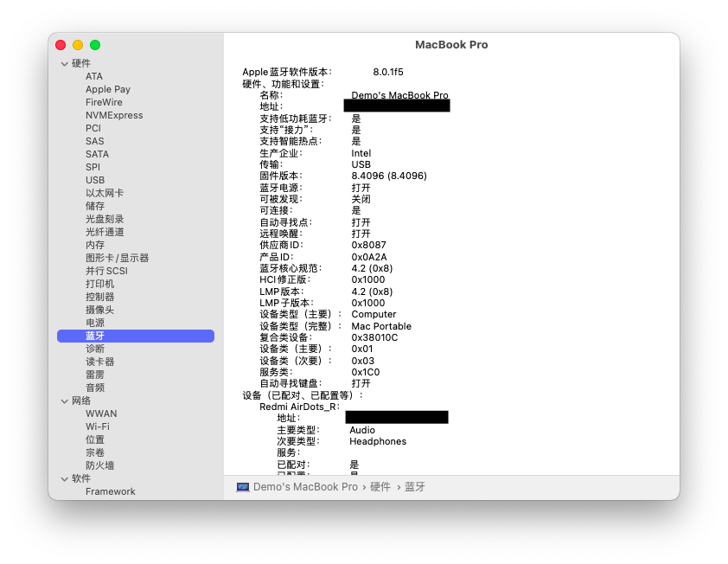Select 控制器 in the sidebar
This screenshot has height=564, width=728.
pyautogui.click(x=99, y=297)
